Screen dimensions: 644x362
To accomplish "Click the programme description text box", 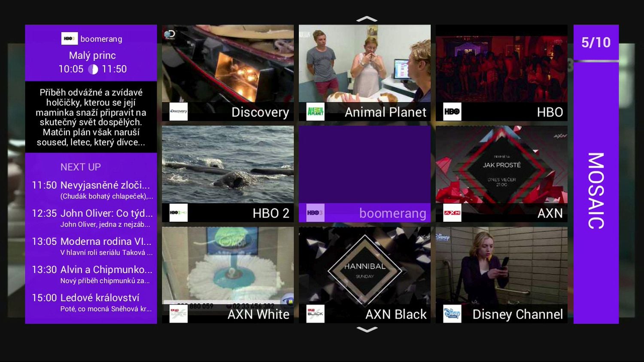I will 91,117.
